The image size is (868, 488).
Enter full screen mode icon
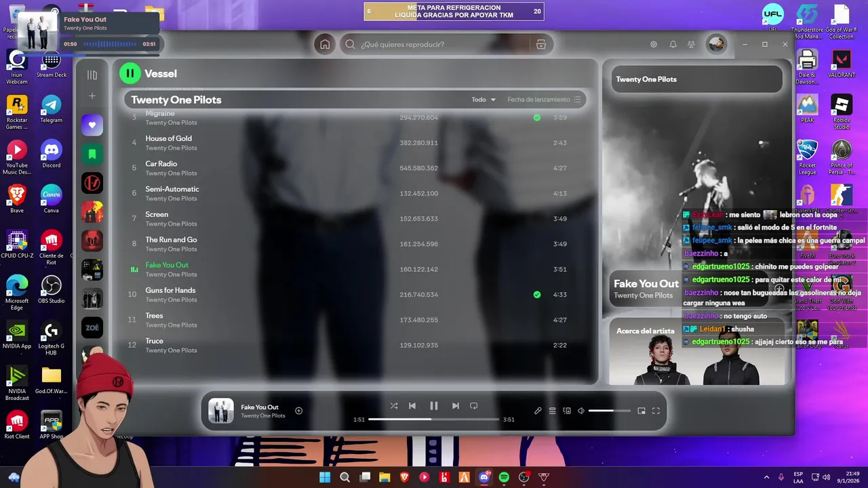pyautogui.click(x=656, y=411)
